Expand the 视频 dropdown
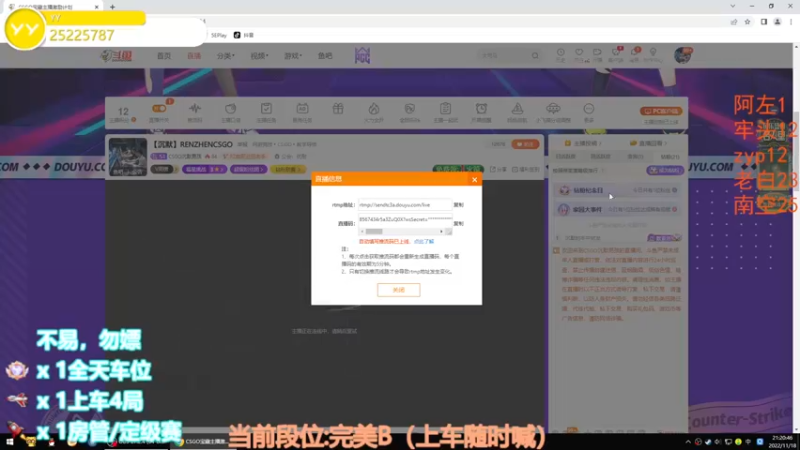 [x=259, y=56]
